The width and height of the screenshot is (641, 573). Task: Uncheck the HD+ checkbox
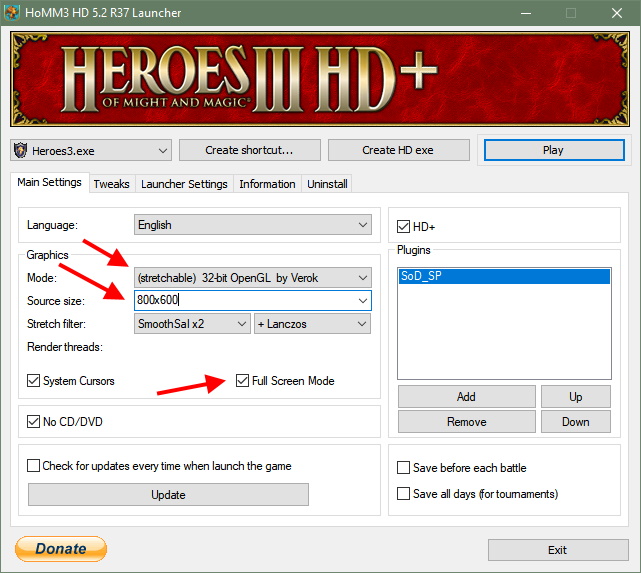403,226
